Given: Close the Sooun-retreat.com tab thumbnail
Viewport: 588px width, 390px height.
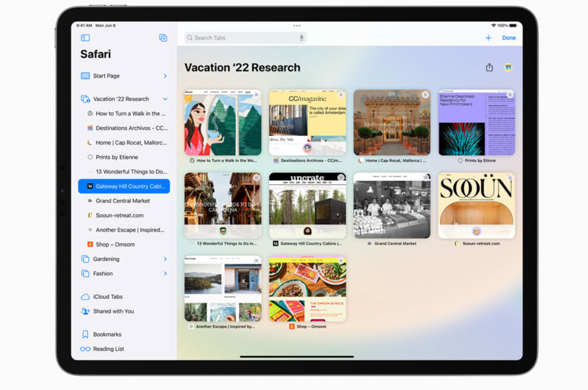Looking at the screenshot, I should pyautogui.click(x=510, y=177).
